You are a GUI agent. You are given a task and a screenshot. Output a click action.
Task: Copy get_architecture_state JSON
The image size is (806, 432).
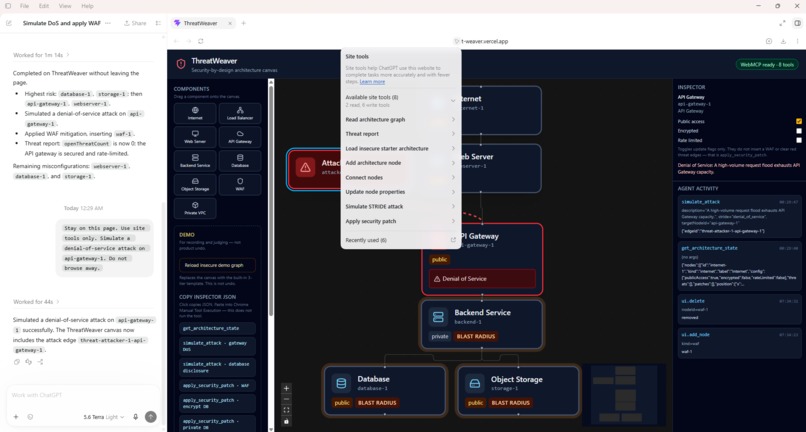click(x=217, y=329)
